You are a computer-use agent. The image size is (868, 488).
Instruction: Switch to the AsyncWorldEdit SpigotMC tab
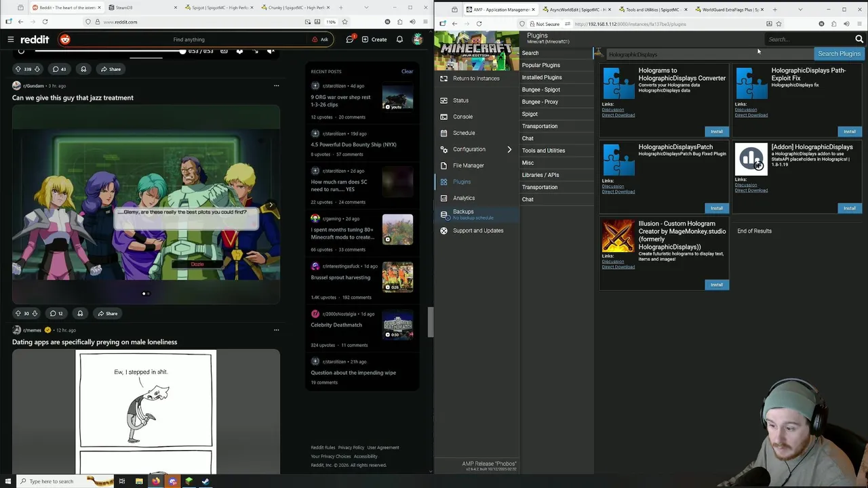click(x=577, y=9)
